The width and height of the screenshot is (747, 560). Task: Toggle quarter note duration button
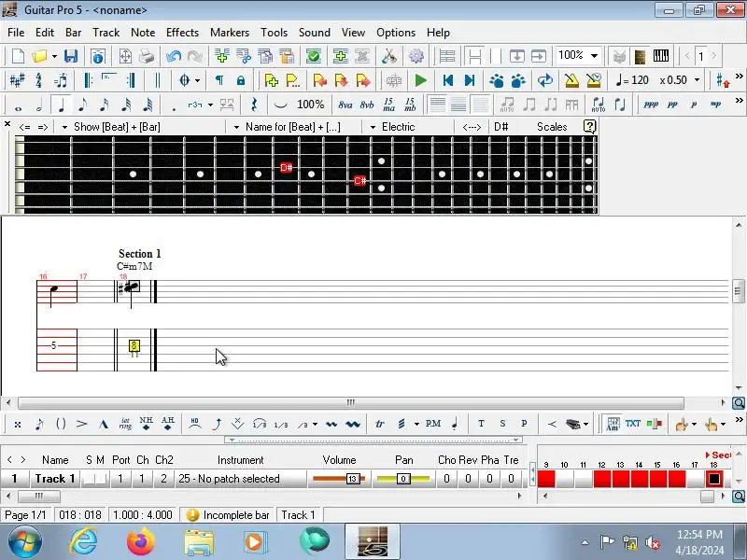61,105
